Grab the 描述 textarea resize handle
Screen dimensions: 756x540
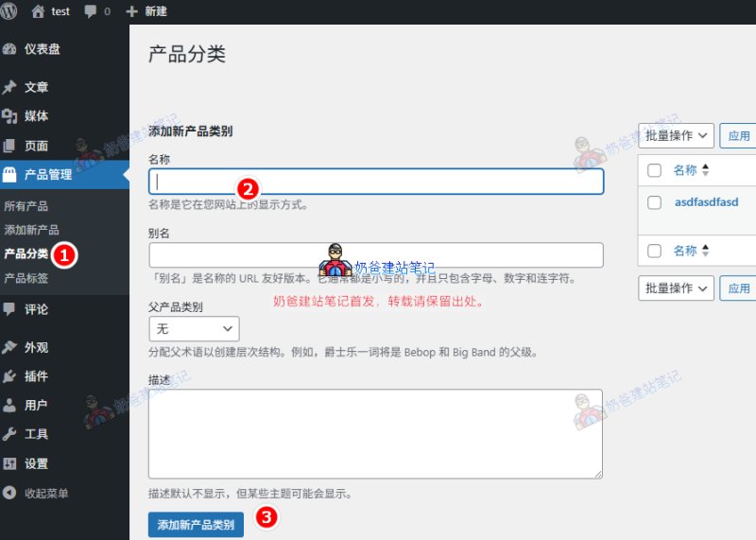598,474
